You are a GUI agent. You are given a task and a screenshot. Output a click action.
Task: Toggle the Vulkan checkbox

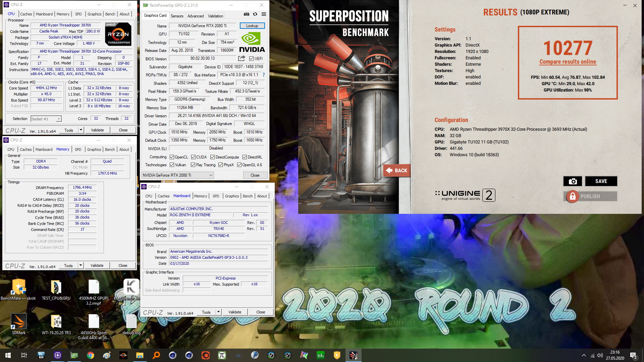[172, 165]
